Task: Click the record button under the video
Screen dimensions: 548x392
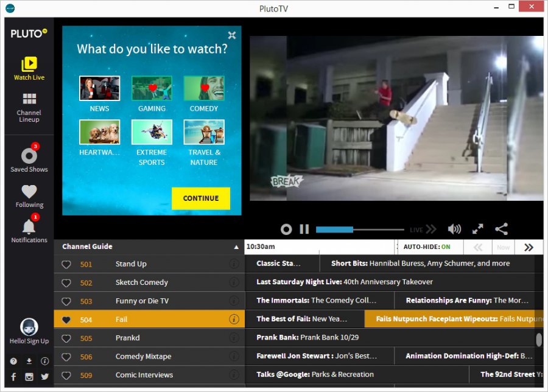Action: pyautogui.click(x=286, y=229)
